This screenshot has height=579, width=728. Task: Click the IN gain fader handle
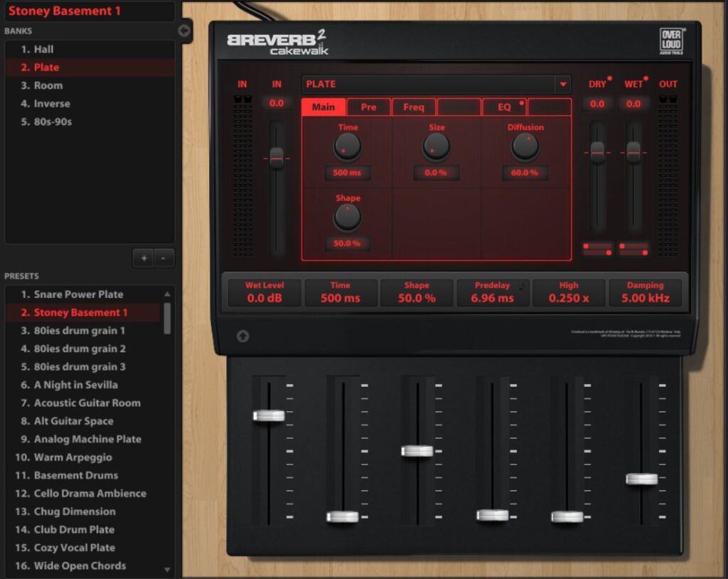click(x=277, y=158)
